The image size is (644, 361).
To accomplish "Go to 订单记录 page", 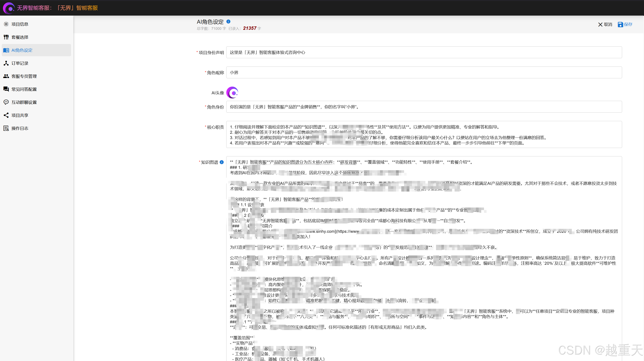I will click(x=37, y=63).
